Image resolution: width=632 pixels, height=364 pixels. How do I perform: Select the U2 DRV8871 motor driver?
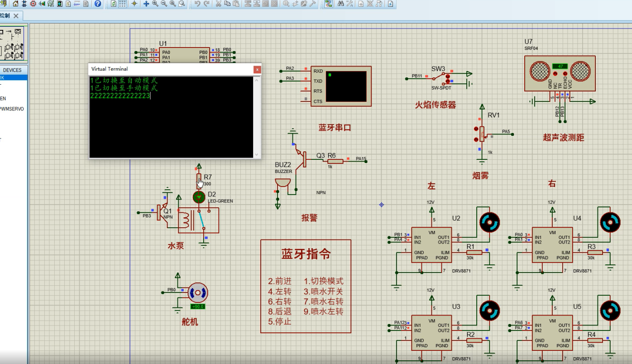[x=431, y=244]
